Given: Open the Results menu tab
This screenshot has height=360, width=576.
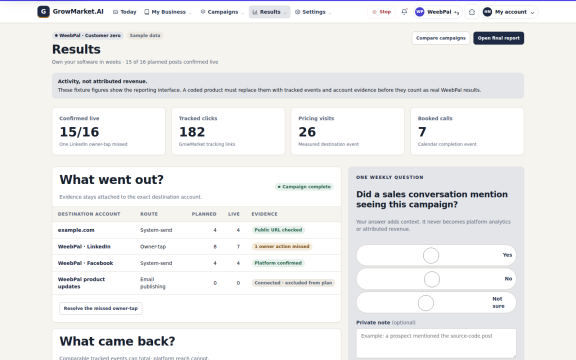Looking at the screenshot, I should tap(270, 12).
